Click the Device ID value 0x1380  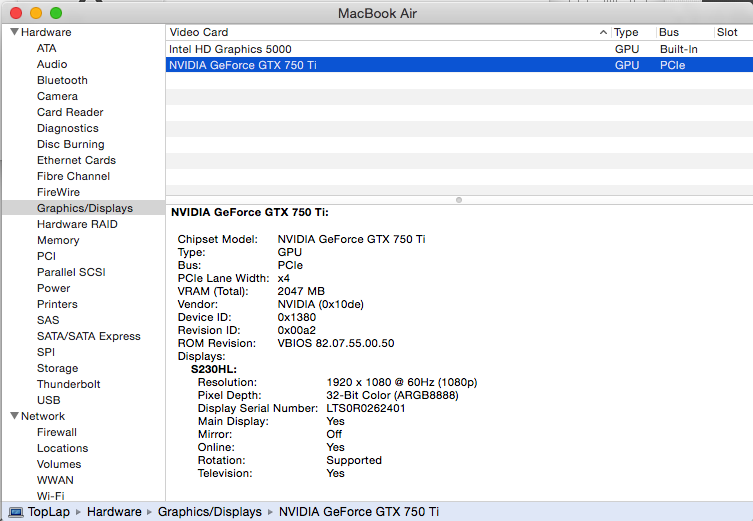coord(297,317)
